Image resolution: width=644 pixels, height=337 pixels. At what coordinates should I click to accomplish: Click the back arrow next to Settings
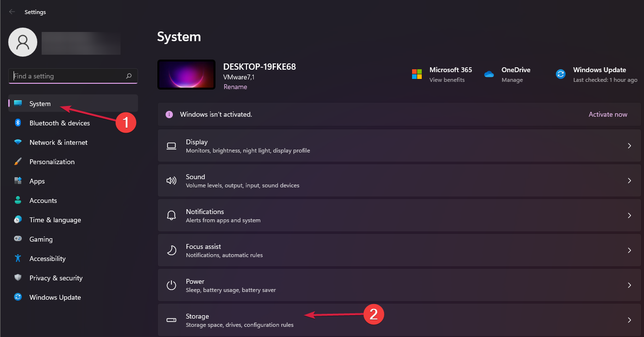coord(12,12)
